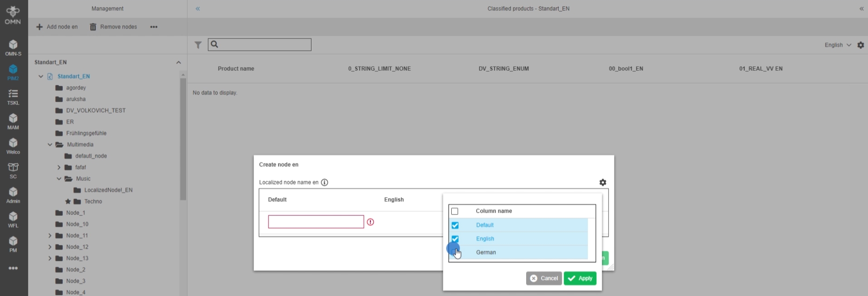The height and width of the screenshot is (296, 868).
Task: Open the MAM module icon
Action: (x=13, y=121)
